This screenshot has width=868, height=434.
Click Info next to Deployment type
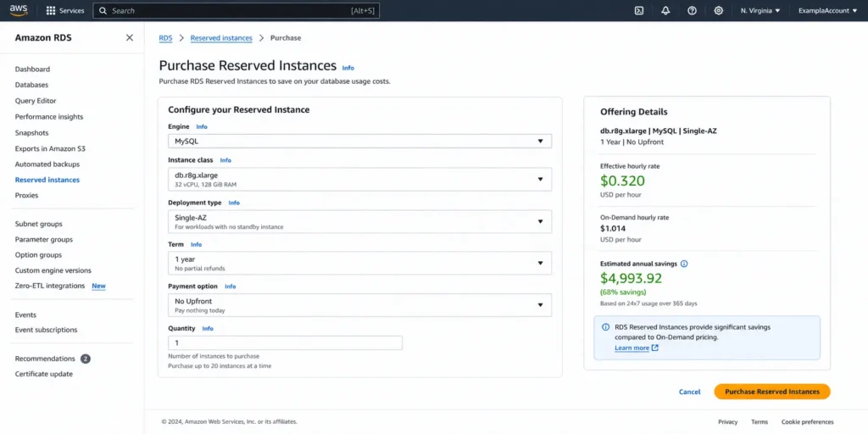pyautogui.click(x=234, y=203)
